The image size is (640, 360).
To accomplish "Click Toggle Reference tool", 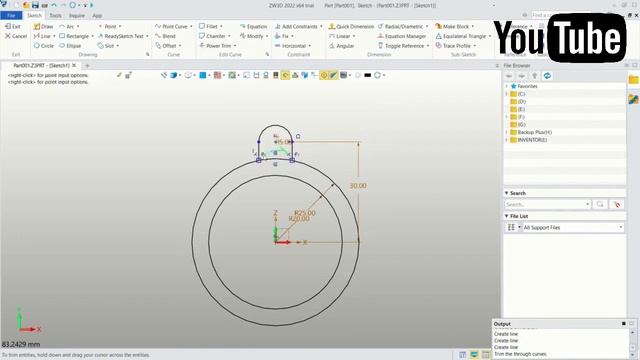I will click(401, 46).
